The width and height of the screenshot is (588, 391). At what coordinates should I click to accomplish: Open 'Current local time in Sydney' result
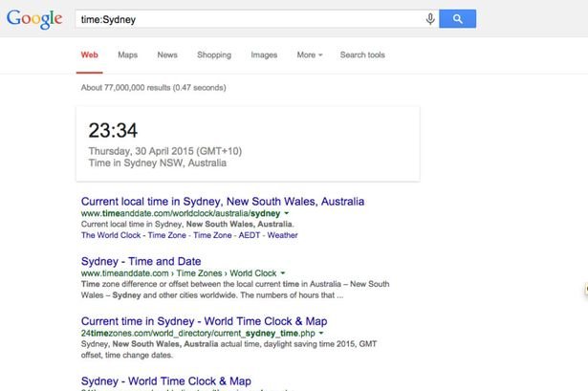click(x=223, y=202)
